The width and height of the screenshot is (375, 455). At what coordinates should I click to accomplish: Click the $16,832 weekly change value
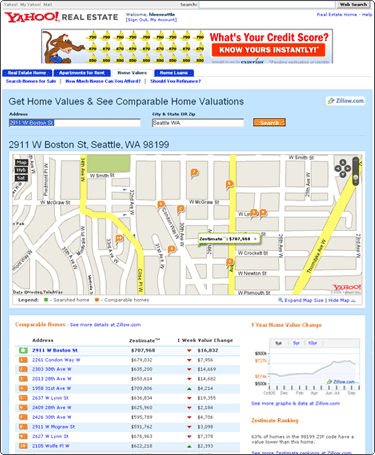point(207,350)
